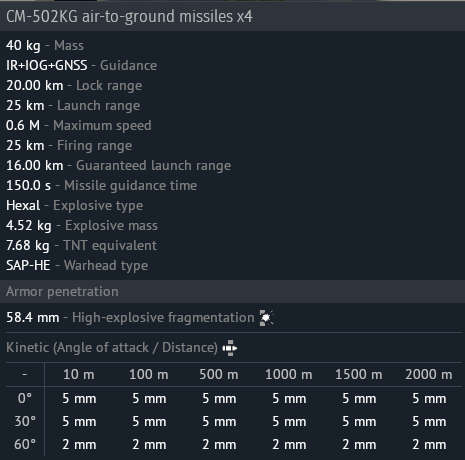The height and width of the screenshot is (460, 465).
Task: Click the 60° angle row label
Action: click(x=25, y=444)
